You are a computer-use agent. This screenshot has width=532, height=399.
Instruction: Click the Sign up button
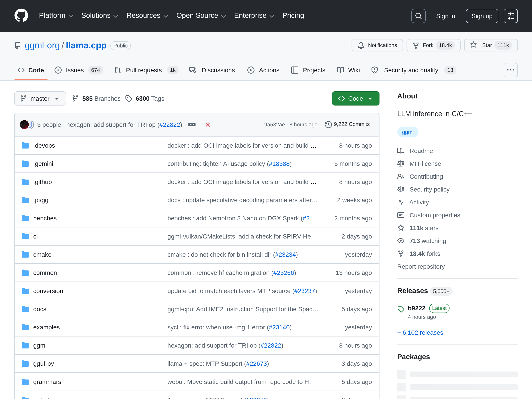click(x=482, y=16)
